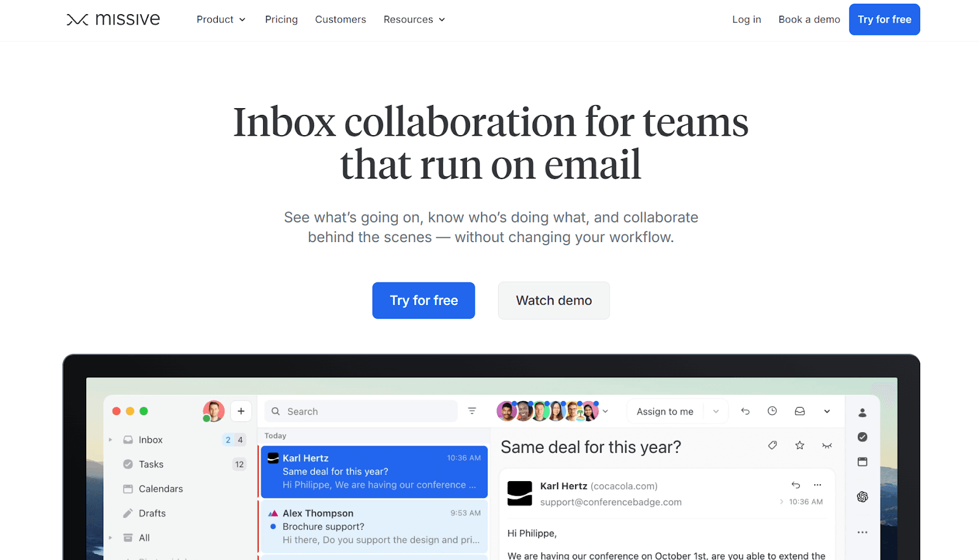Click the Book a demo link

click(x=809, y=20)
